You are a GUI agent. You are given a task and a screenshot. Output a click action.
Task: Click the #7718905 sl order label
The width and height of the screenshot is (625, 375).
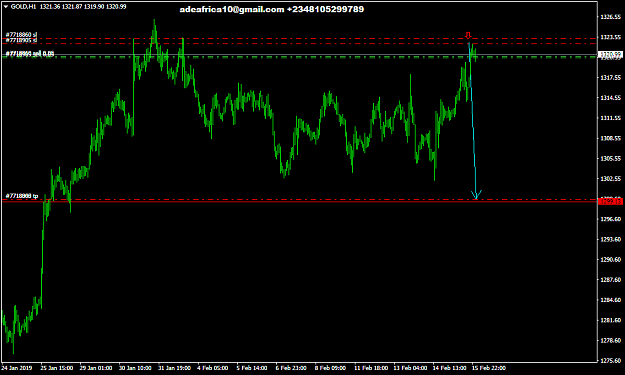pos(22,40)
